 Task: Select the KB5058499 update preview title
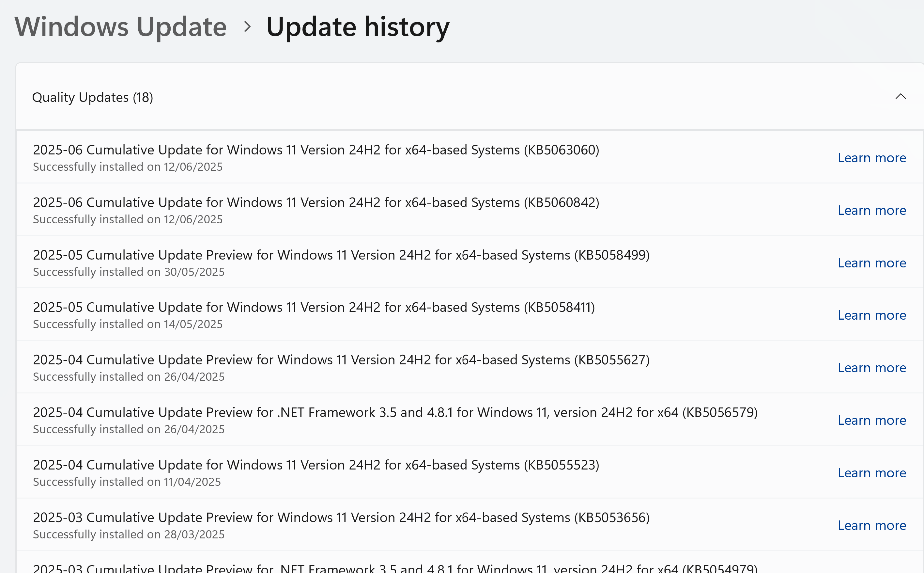[x=341, y=255]
